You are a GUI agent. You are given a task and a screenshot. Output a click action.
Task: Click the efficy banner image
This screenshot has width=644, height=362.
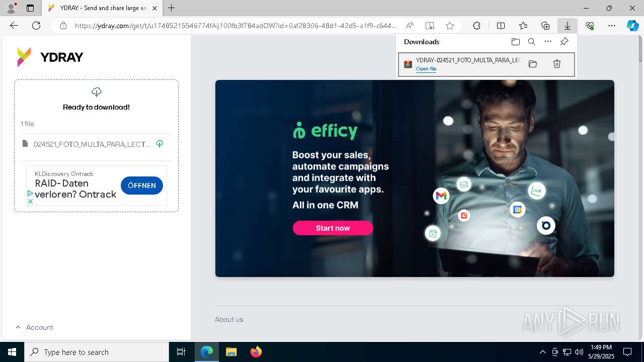[x=415, y=178]
